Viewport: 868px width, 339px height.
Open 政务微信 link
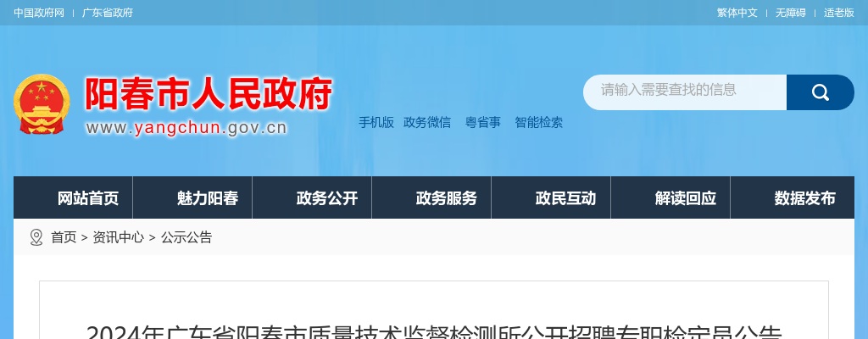pyautogui.click(x=427, y=122)
